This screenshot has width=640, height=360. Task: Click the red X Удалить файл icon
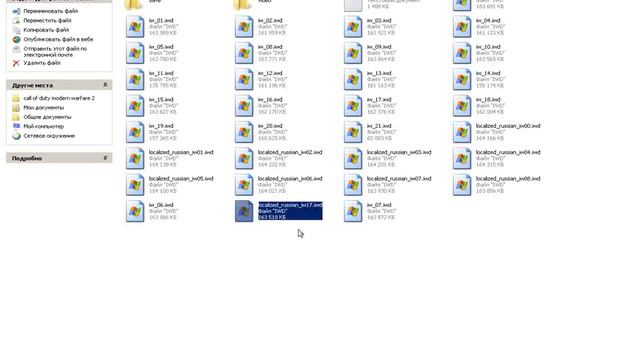pos(16,63)
